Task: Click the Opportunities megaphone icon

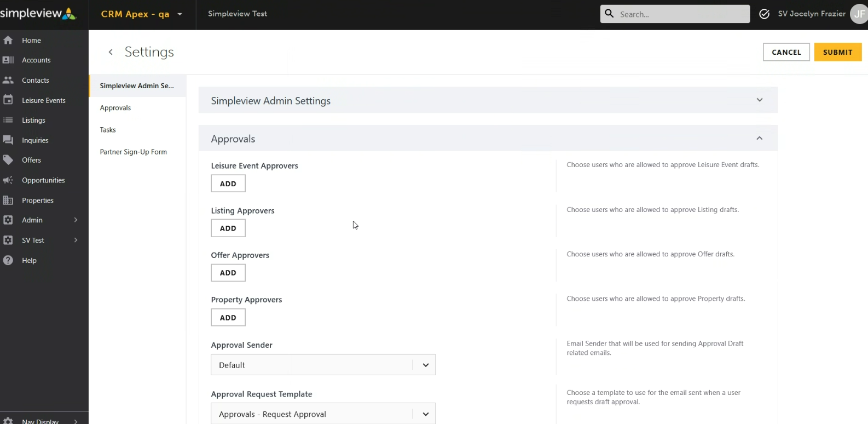Action: [x=8, y=180]
